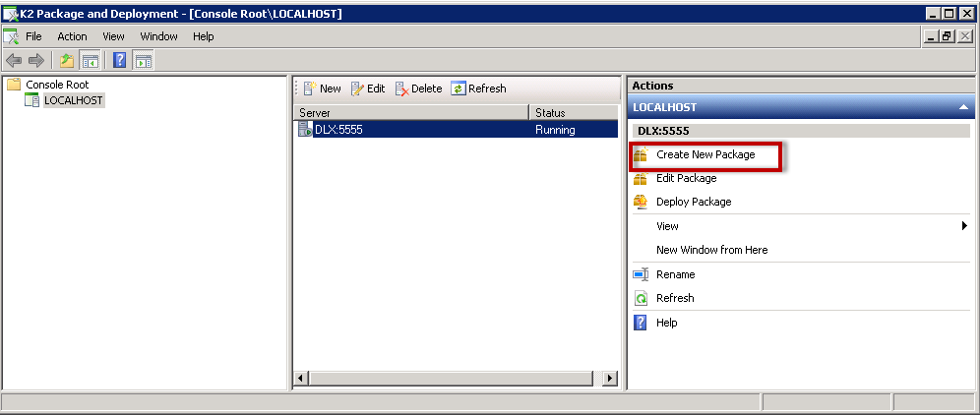The image size is (980, 415).
Task: Select the LOCALHOST tree node
Action: pyautogui.click(x=74, y=100)
